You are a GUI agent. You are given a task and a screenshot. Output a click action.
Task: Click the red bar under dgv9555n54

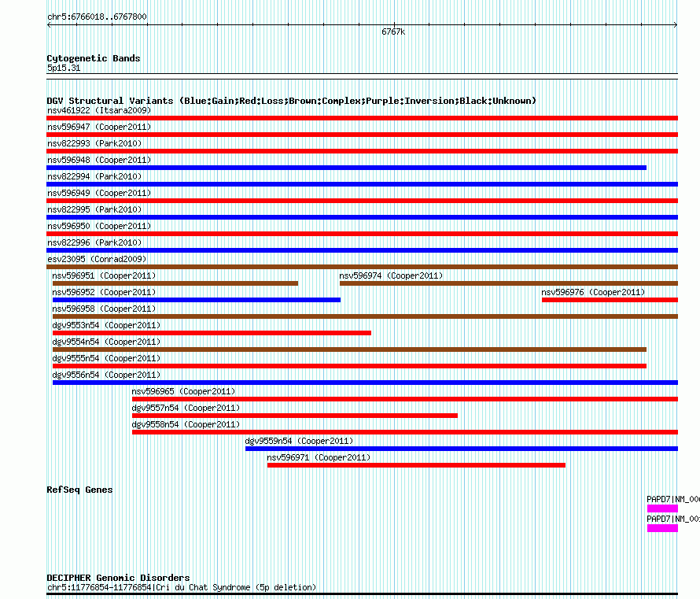point(349,366)
